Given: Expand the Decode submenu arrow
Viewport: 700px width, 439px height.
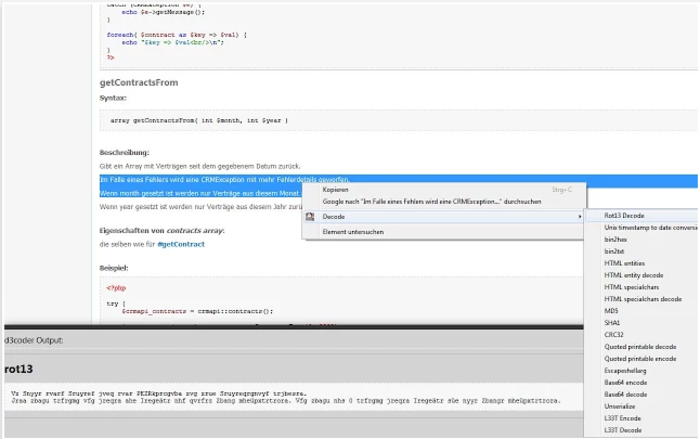Looking at the screenshot, I should [x=580, y=216].
